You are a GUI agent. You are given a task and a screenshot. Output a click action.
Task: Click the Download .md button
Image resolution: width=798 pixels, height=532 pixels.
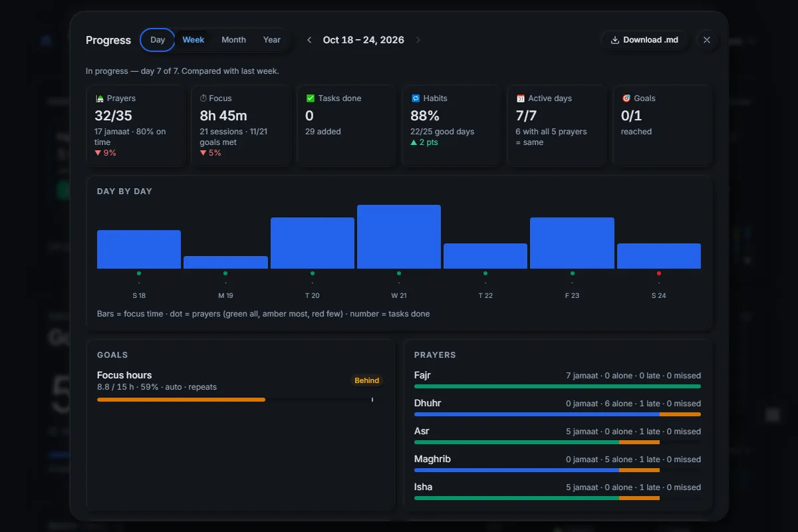(x=644, y=40)
